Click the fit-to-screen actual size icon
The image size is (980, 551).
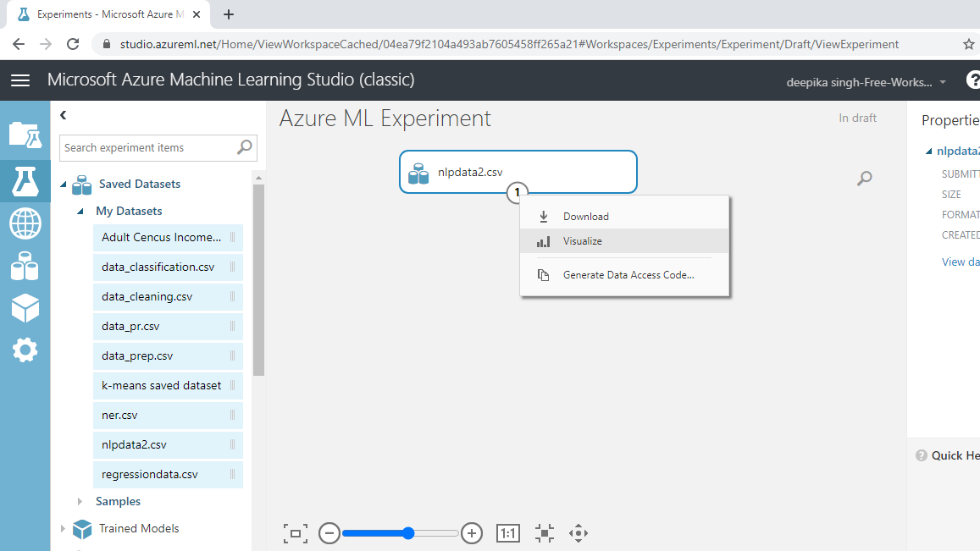[296, 533]
